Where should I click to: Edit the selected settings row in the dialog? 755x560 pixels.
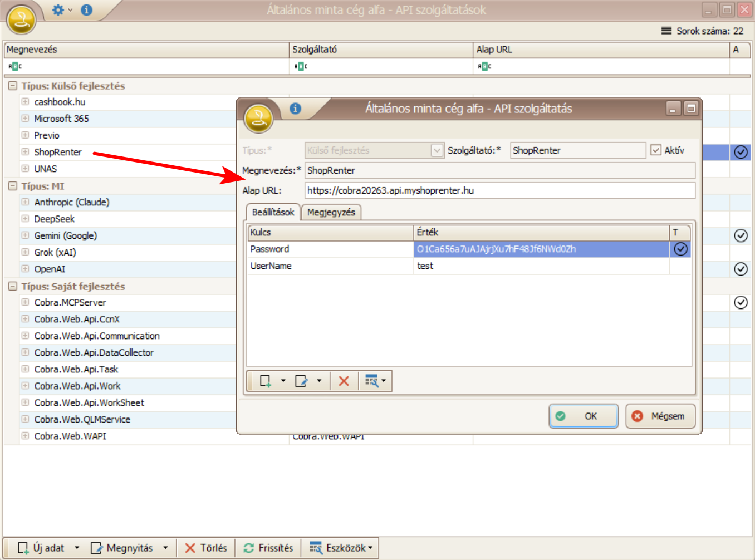tap(301, 381)
